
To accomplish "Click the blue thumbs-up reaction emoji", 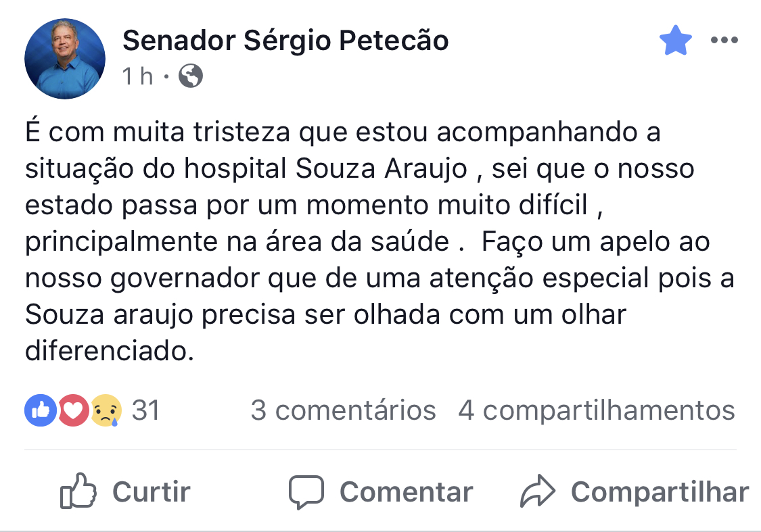I will tap(41, 410).
